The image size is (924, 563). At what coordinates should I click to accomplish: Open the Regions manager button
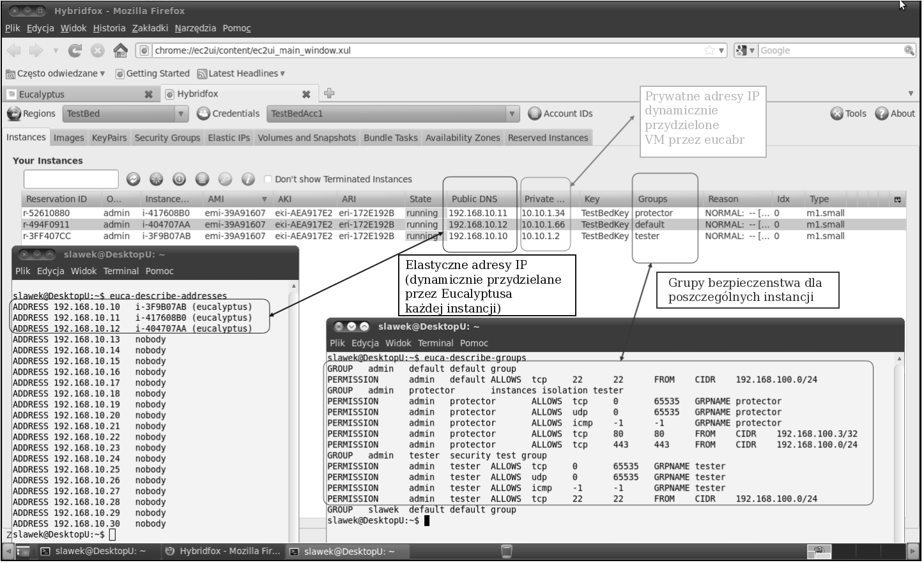[x=32, y=114]
